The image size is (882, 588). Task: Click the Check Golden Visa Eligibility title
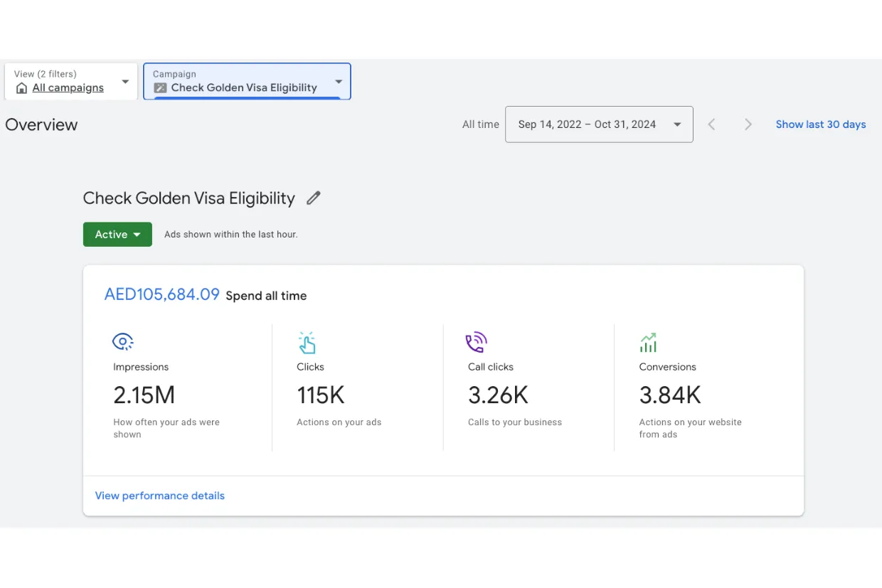coord(189,198)
